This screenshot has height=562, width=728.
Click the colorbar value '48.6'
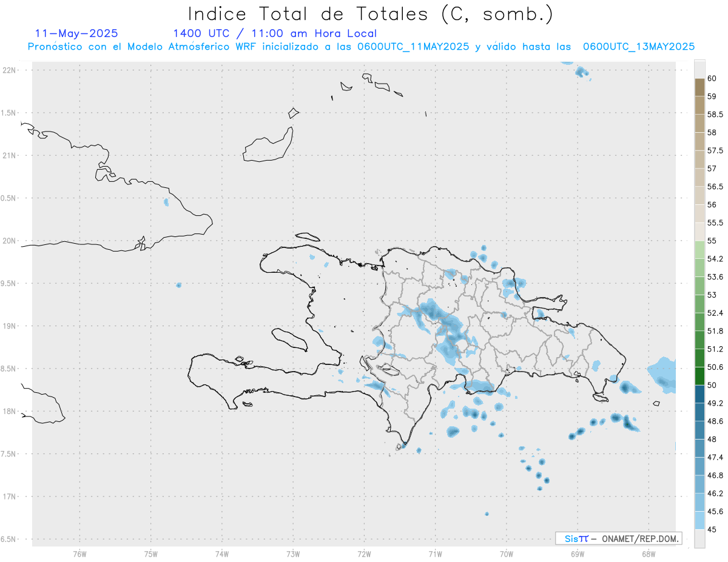(715, 421)
